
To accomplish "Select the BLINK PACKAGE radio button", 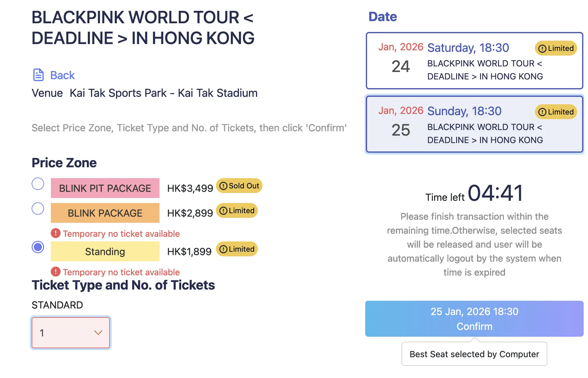I will (38, 209).
